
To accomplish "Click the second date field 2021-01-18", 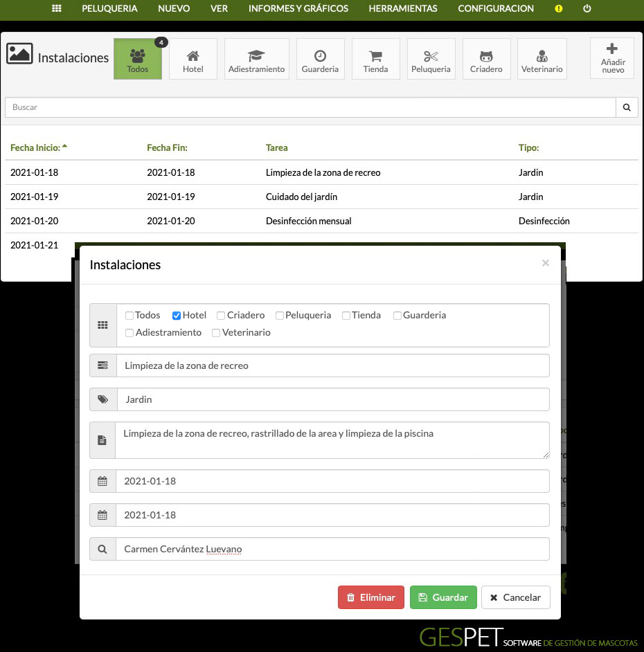I will point(332,515).
